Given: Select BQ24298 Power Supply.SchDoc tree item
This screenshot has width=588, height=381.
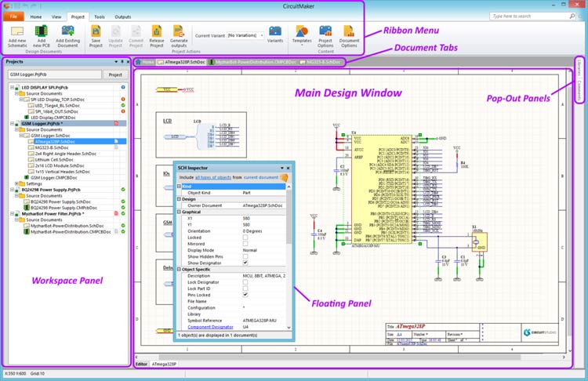Looking at the screenshot, I should pos(60,201).
